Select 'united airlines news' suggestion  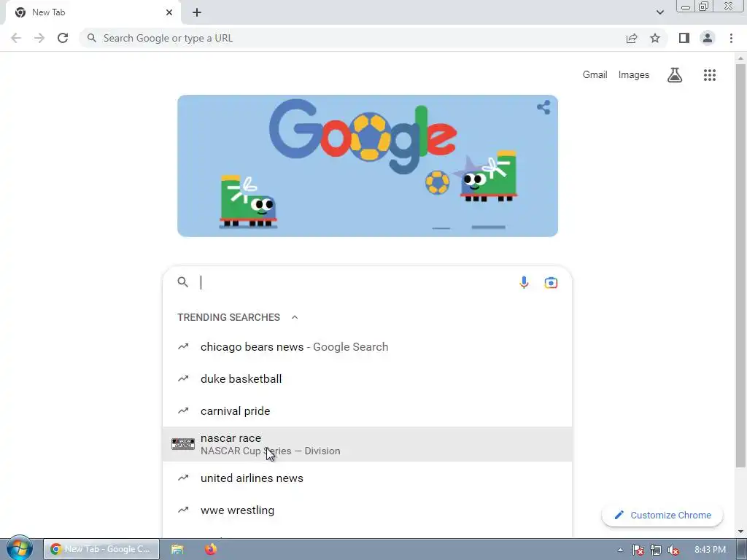[x=367, y=478]
